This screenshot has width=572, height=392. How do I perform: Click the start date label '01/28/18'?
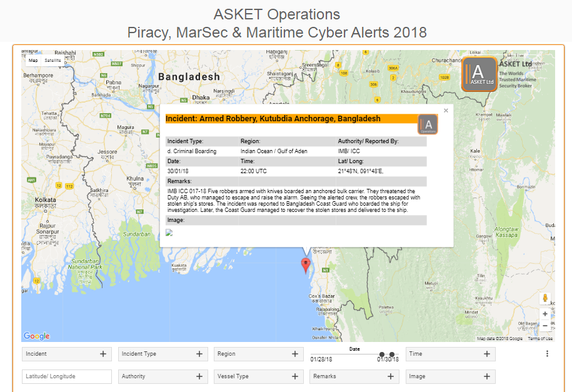(321, 359)
